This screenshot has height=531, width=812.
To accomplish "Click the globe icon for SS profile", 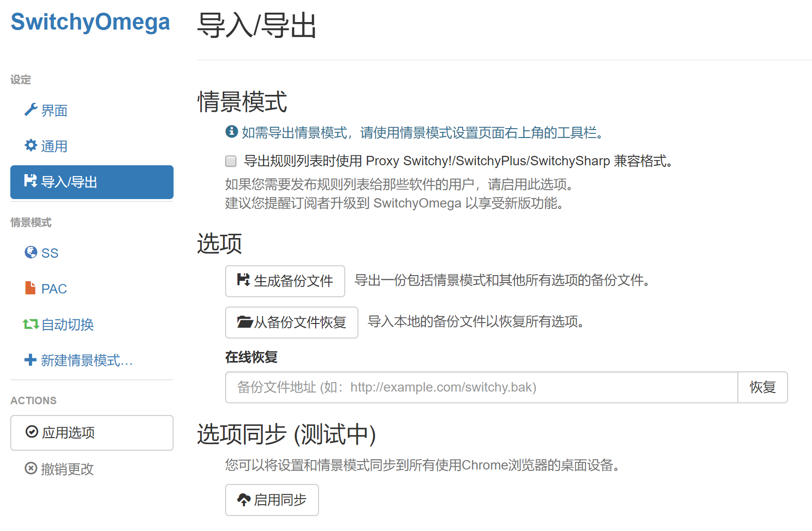I will coord(30,253).
